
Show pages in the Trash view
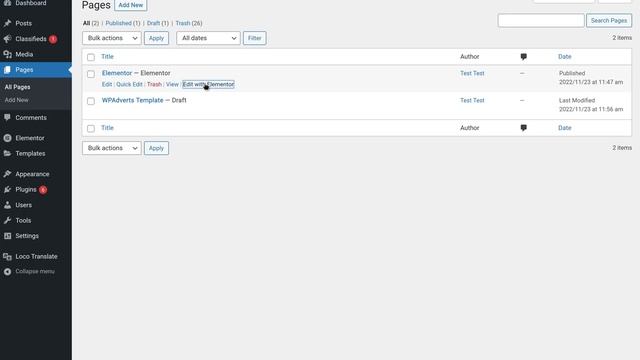182,23
